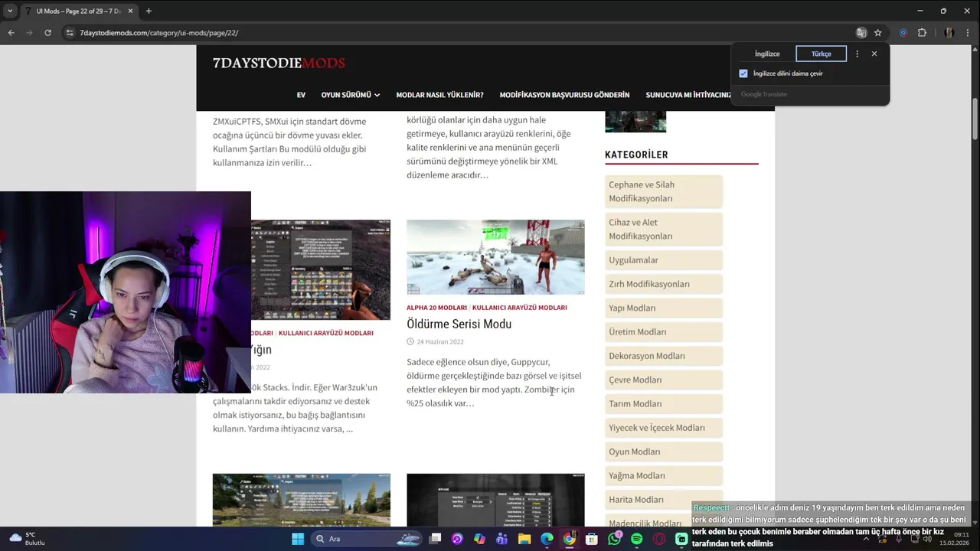Open Copilot icon on taskbar
The image size is (980, 551).
click(x=479, y=539)
